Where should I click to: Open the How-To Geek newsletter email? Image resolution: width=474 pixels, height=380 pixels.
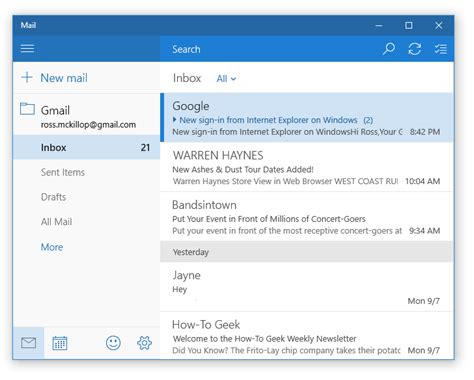coord(307,336)
